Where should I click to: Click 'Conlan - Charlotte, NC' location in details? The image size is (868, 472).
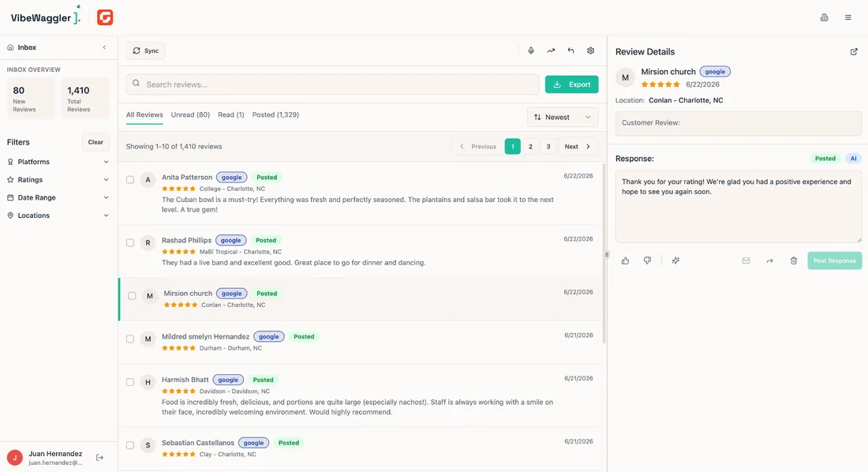click(x=686, y=100)
